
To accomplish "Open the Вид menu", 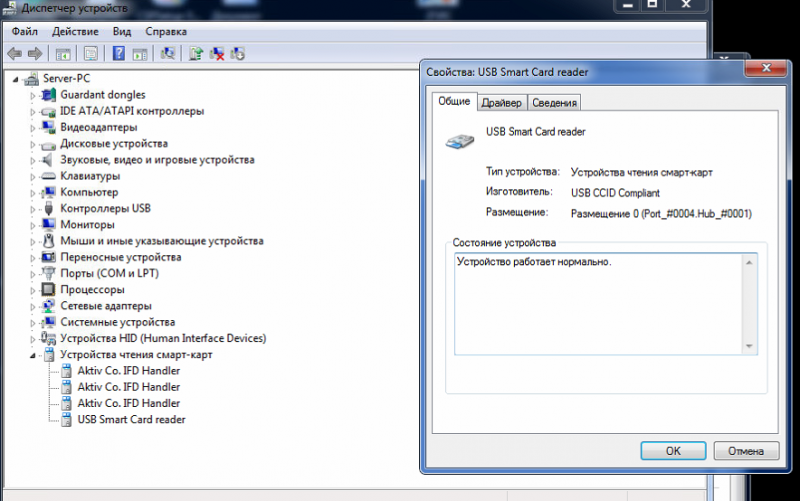I will (121, 32).
